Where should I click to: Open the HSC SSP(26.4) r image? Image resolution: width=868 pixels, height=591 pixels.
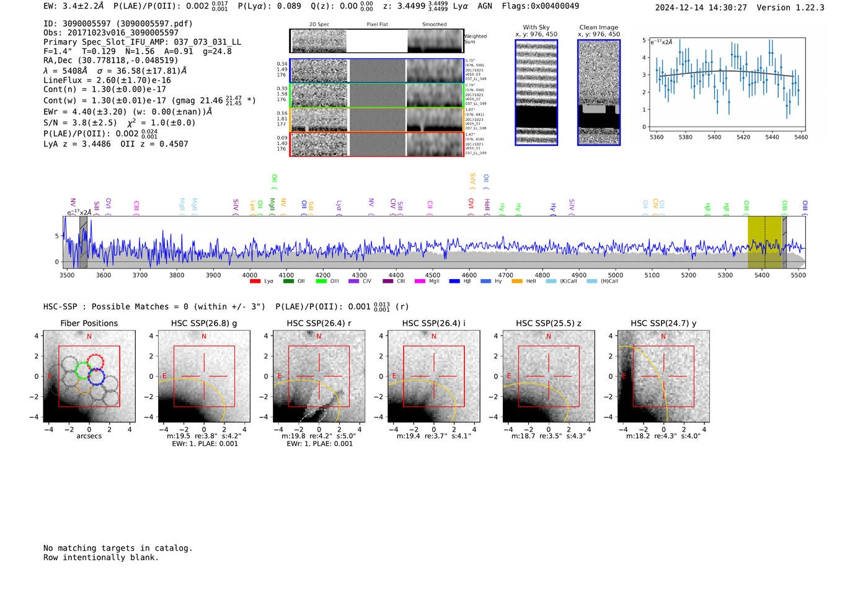point(319,376)
